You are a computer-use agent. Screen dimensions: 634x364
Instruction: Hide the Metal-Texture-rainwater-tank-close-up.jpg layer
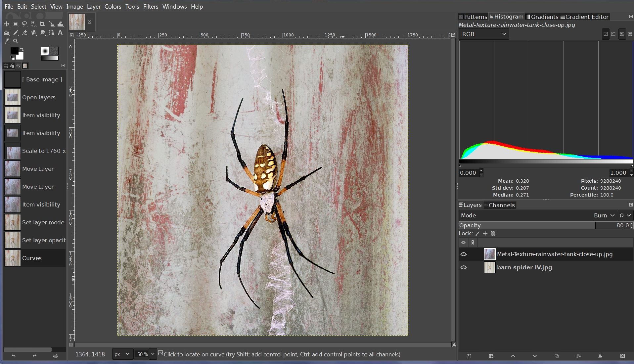464,254
